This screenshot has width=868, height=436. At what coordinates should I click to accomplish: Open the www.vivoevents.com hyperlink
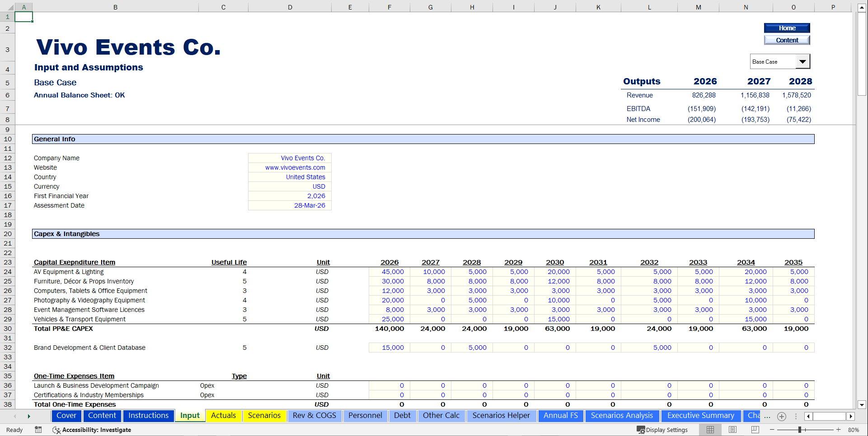[295, 167]
